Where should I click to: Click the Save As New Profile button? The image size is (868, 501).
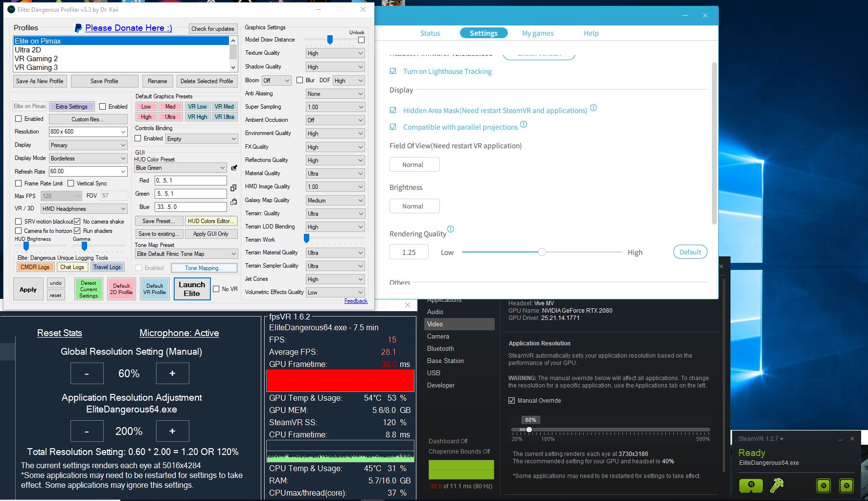[x=40, y=81]
